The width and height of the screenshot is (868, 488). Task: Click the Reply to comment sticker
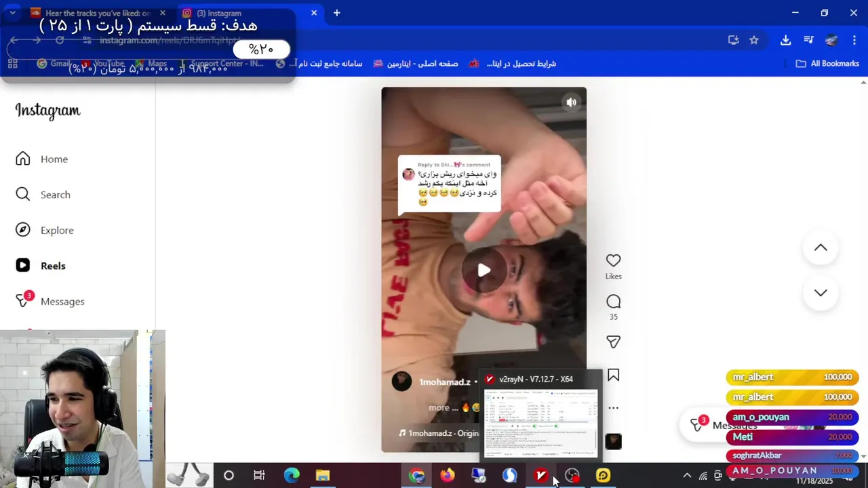click(449, 184)
